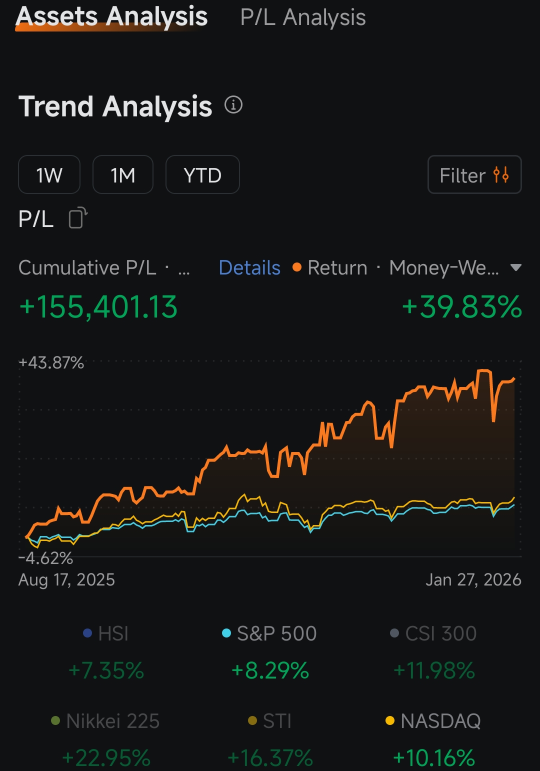This screenshot has height=771, width=540.
Task: Enable the STI benchmark comparison
Action: tap(270, 721)
